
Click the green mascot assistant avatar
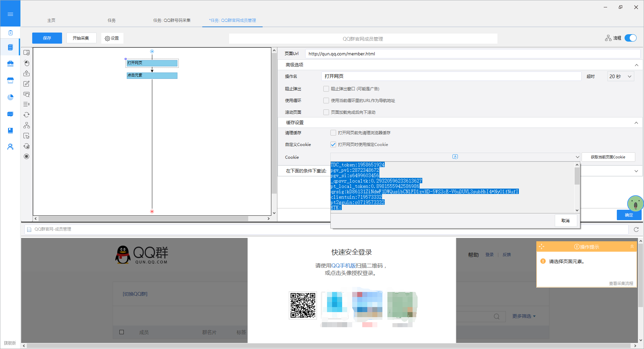(x=635, y=203)
